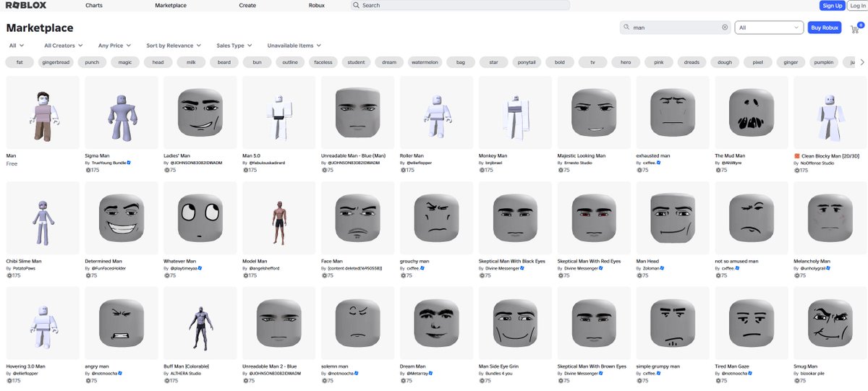View the Dream Man thumbnail

[x=437, y=323]
